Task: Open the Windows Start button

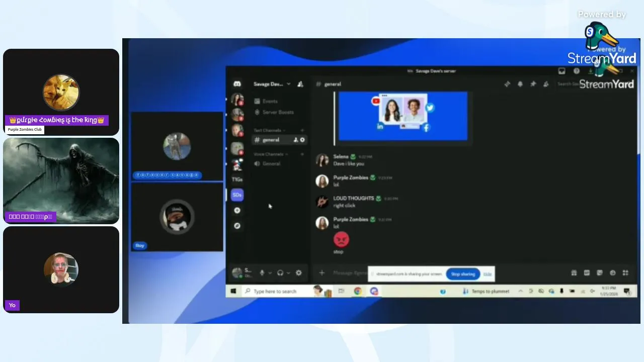Action: point(233,291)
